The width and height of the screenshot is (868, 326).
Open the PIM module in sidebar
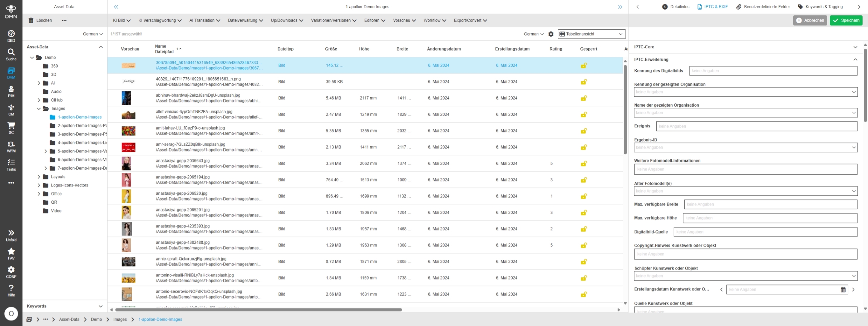pos(11,91)
